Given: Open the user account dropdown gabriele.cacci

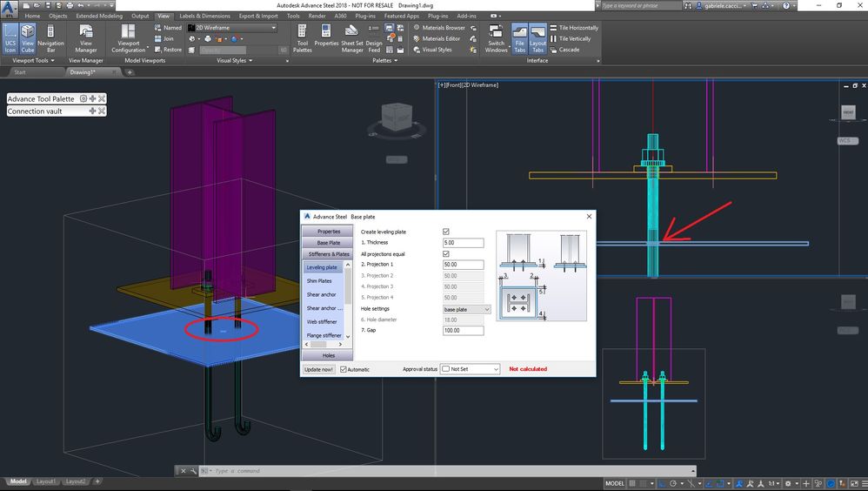Looking at the screenshot, I should pyautogui.click(x=724, y=5).
